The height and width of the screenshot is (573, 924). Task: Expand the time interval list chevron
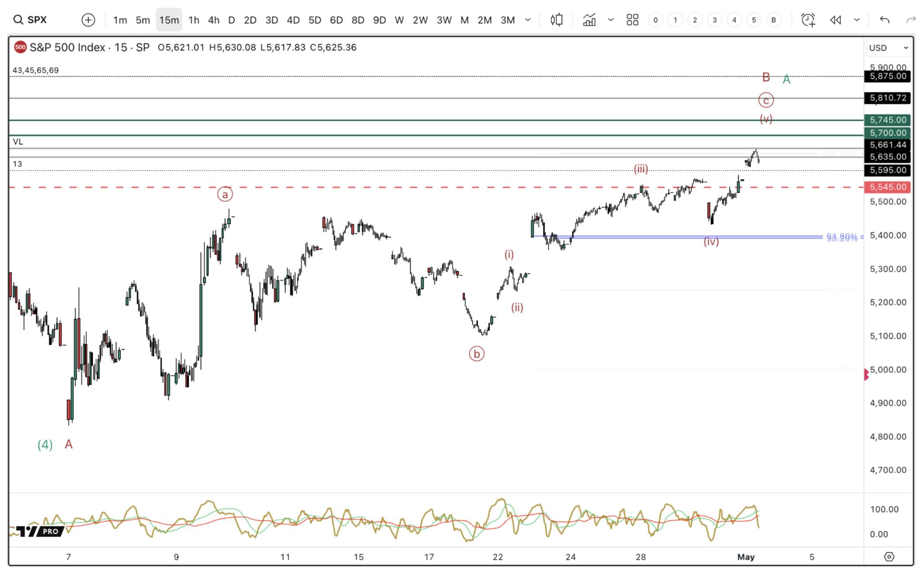pos(528,20)
